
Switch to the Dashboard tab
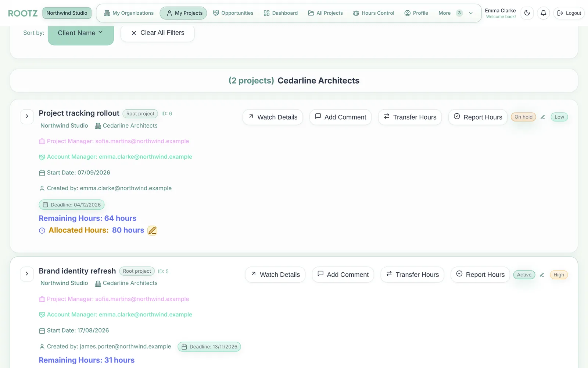pos(281,13)
